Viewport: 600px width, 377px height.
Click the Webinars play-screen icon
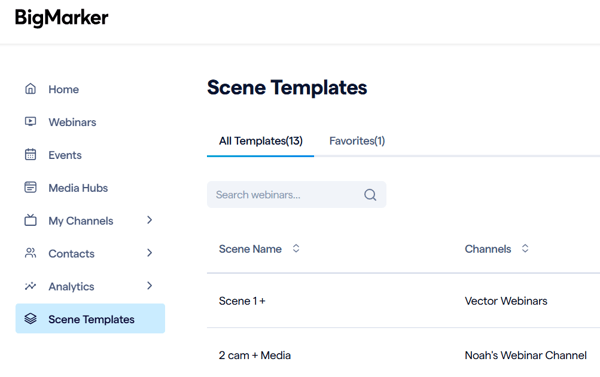click(31, 122)
